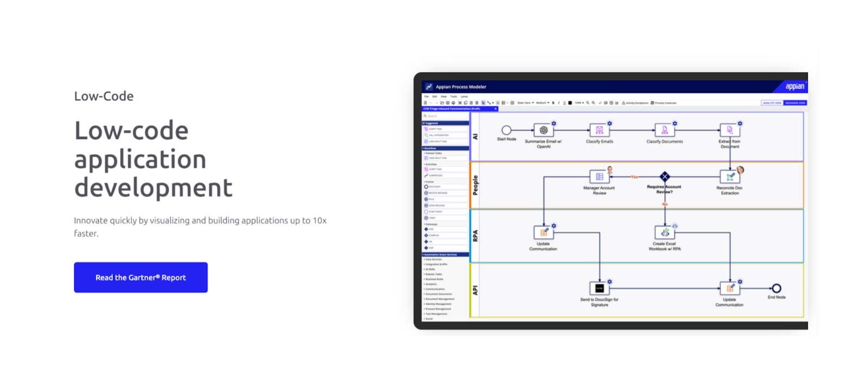Click Activity Exceptions in the toolbar
The width and height of the screenshot is (868, 385).
pos(635,103)
